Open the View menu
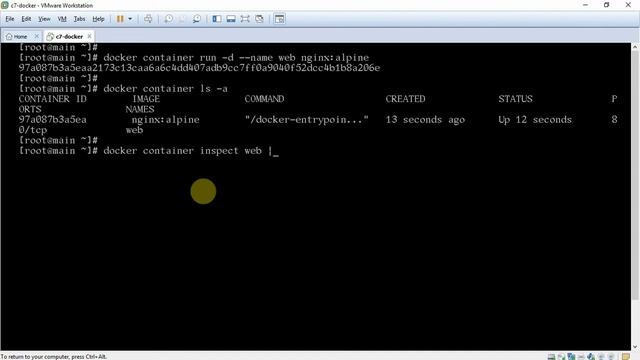 click(44, 19)
